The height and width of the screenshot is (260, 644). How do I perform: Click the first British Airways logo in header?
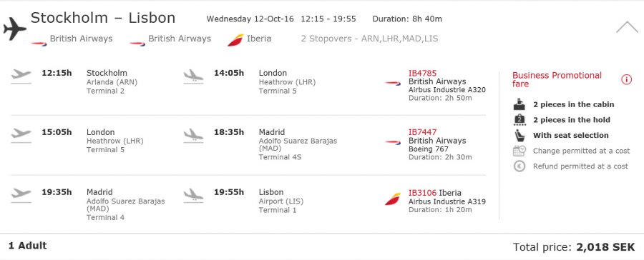point(39,43)
